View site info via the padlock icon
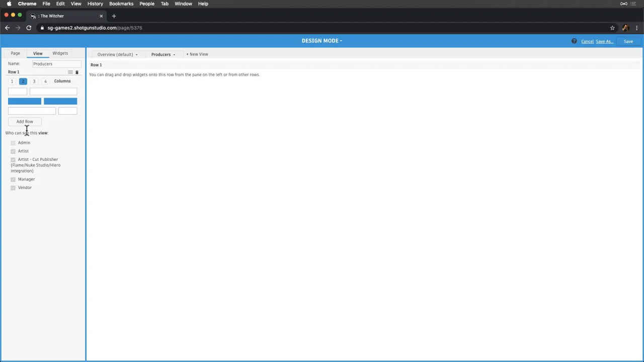The height and width of the screenshot is (362, 644). (42, 28)
